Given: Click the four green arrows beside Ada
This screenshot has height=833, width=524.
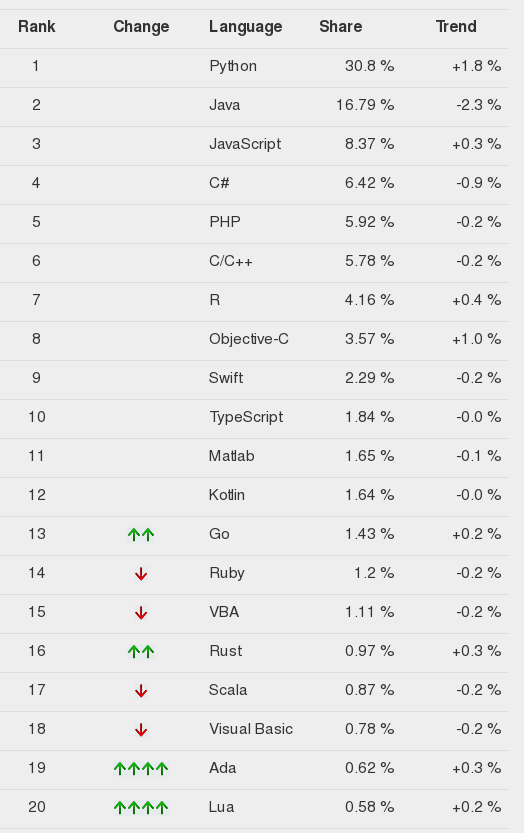Looking at the screenshot, I should pyautogui.click(x=141, y=768).
